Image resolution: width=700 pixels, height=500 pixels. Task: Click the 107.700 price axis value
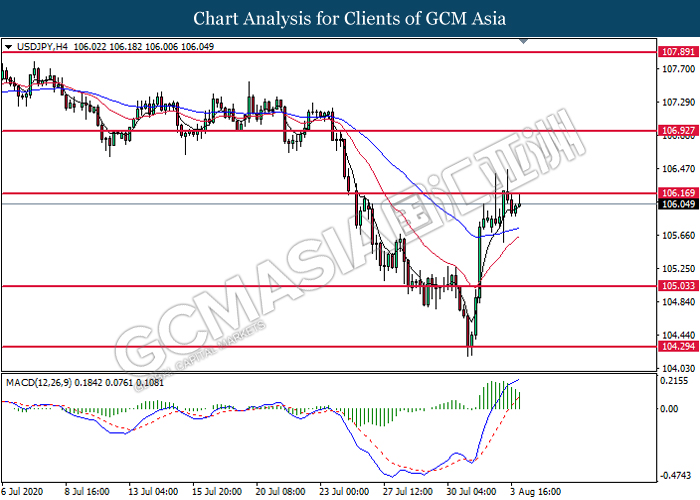[679, 69]
